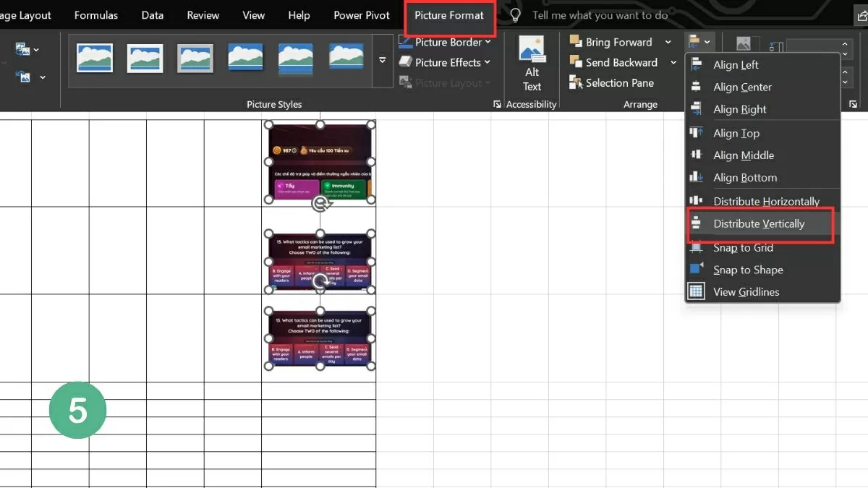Toggle View Gridlines
This screenshot has width=868, height=488.
tap(746, 292)
